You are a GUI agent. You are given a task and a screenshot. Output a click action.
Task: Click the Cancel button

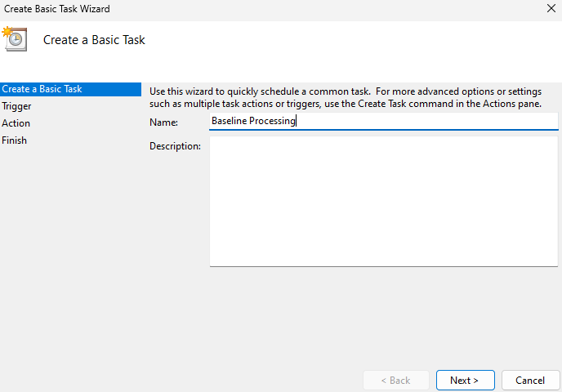coord(530,381)
